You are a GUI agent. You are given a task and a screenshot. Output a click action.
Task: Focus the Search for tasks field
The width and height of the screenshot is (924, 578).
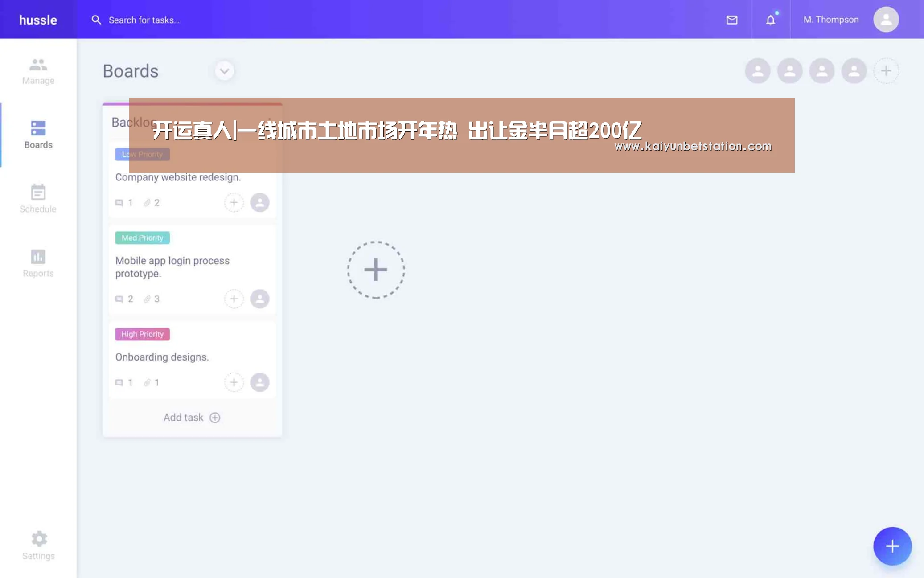144,20
